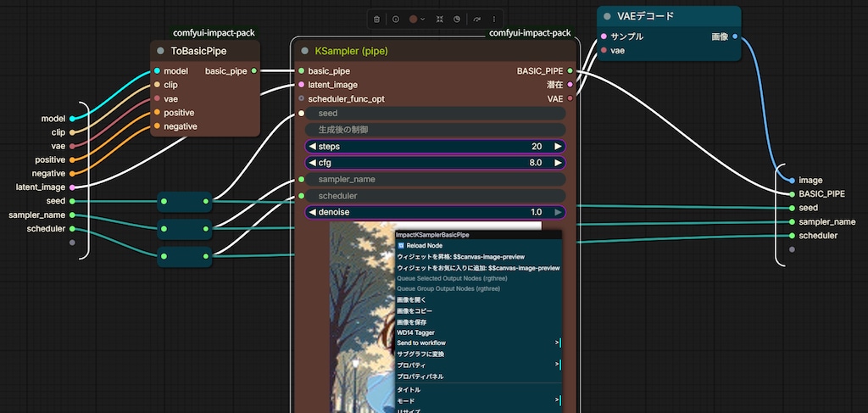Click the 潜在 output socket on KSampler
The image size is (868, 413).
pyautogui.click(x=570, y=85)
